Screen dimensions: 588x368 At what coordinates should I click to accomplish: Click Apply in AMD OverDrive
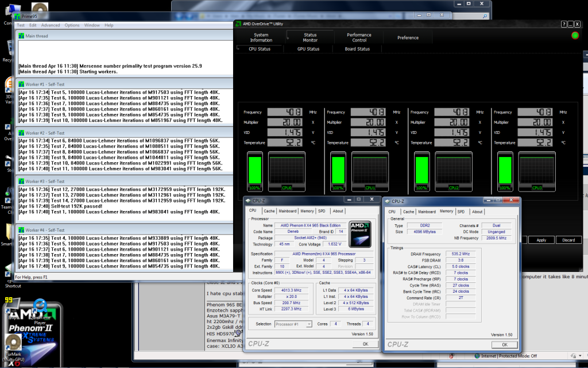(x=541, y=240)
